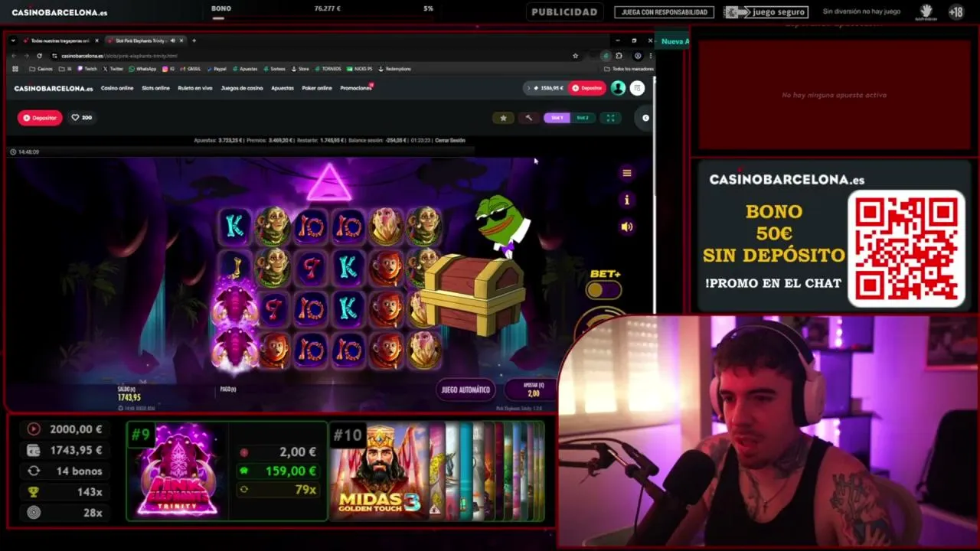Open the IG bookmark
Image resolution: width=980 pixels, height=551 pixels.
click(x=168, y=69)
